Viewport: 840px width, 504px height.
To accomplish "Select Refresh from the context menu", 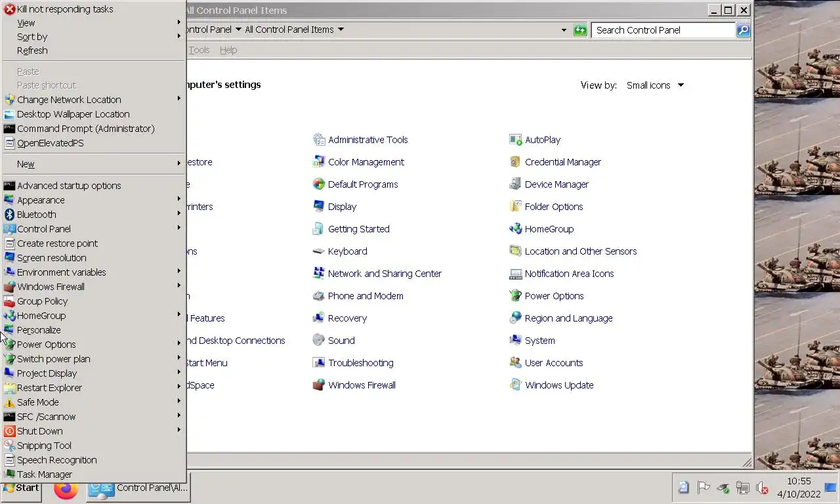I will 93,51.
